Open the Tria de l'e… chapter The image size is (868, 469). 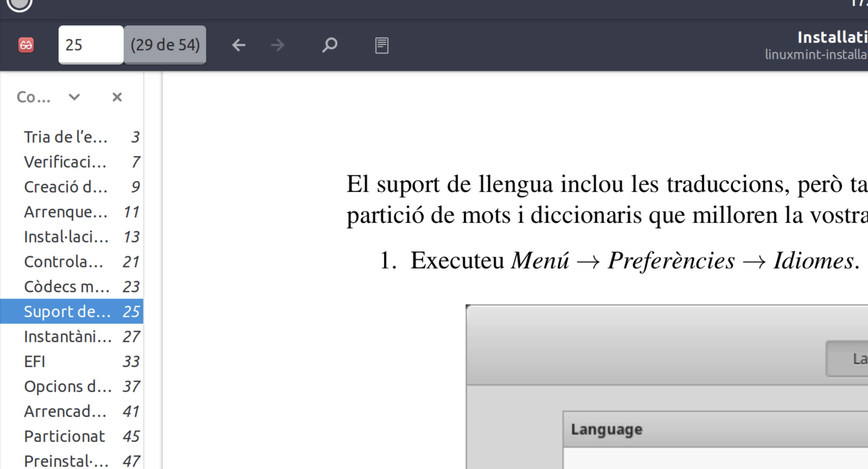72,137
